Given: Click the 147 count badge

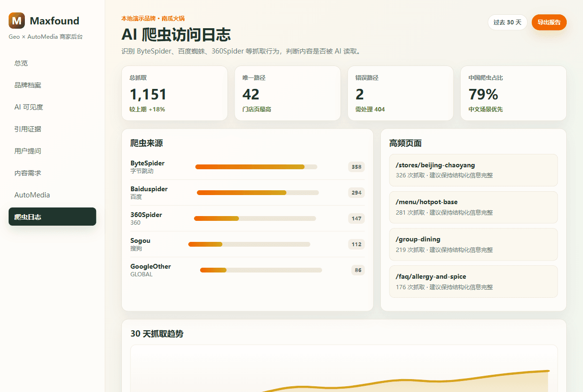Looking at the screenshot, I should [356, 218].
